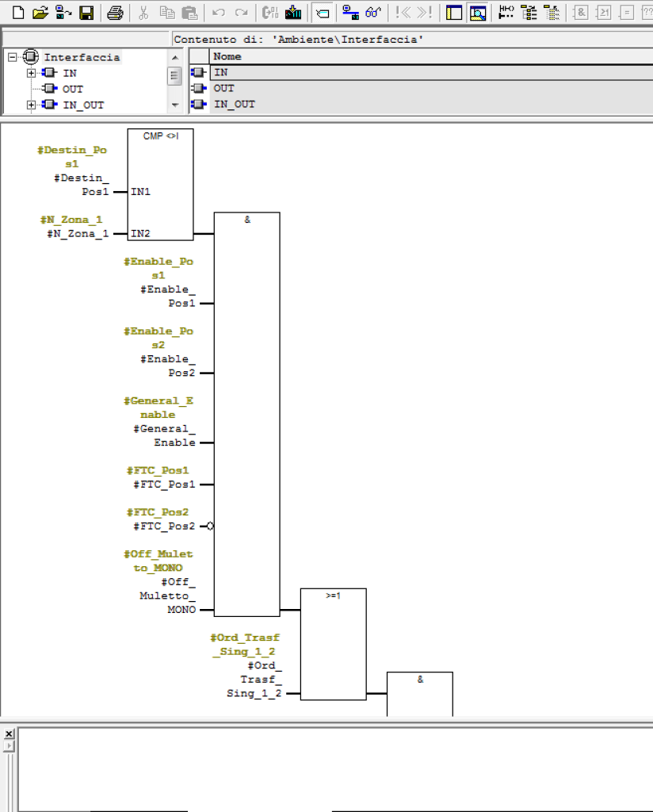Start monitoring with the glasses icon
Viewport: 653px width, 812px height.
[x=373, y=13]
